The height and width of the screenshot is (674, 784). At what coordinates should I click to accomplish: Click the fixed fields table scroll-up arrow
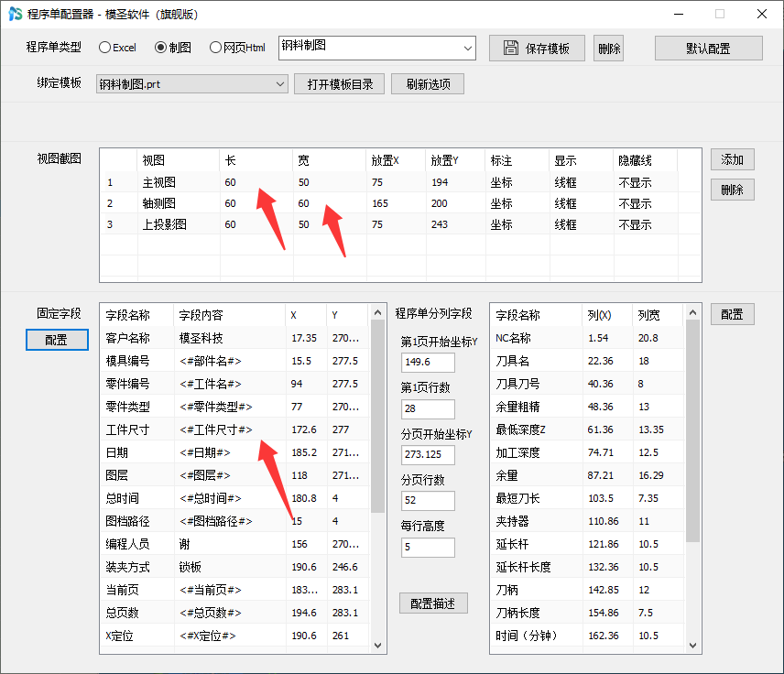[378, 312]
